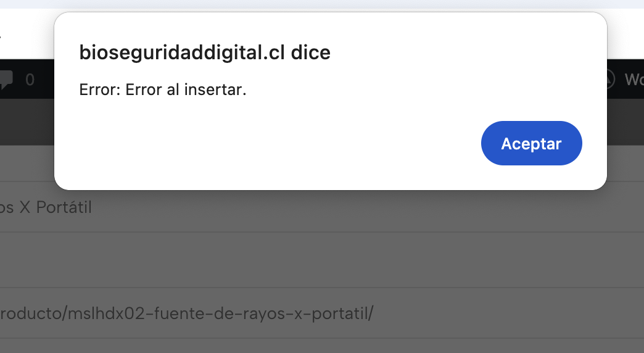Click the Aceptar button in the dialog
The height and width of the screenshot is (353, 644).
coord(531,143)
